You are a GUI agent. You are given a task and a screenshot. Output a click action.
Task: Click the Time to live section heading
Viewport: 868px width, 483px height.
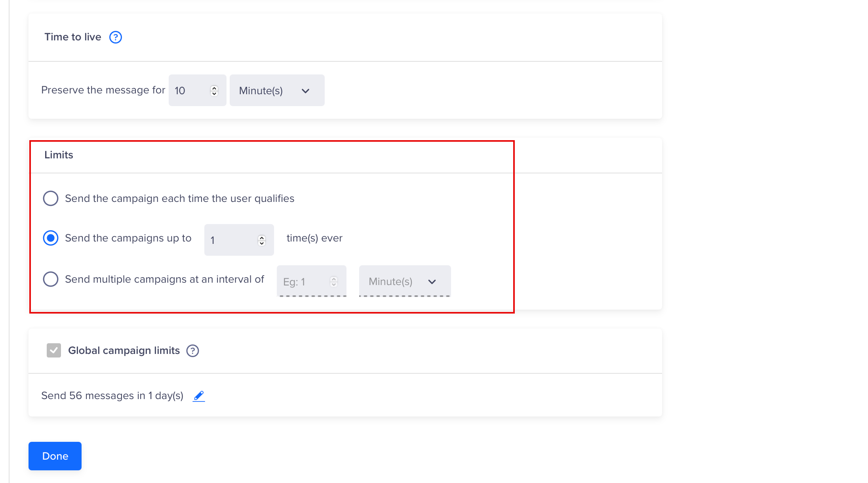click(73, 37)
